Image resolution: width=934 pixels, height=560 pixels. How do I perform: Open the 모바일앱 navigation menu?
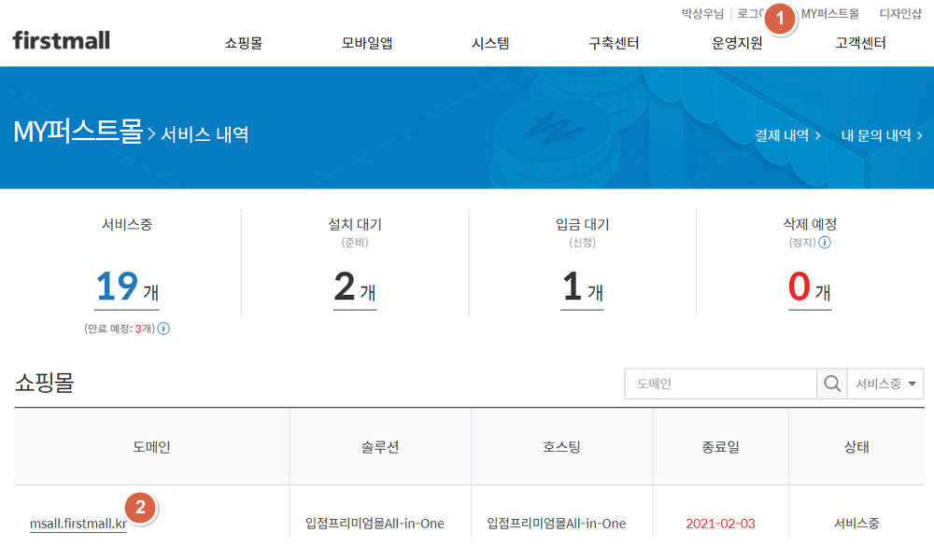pos(367,43)
